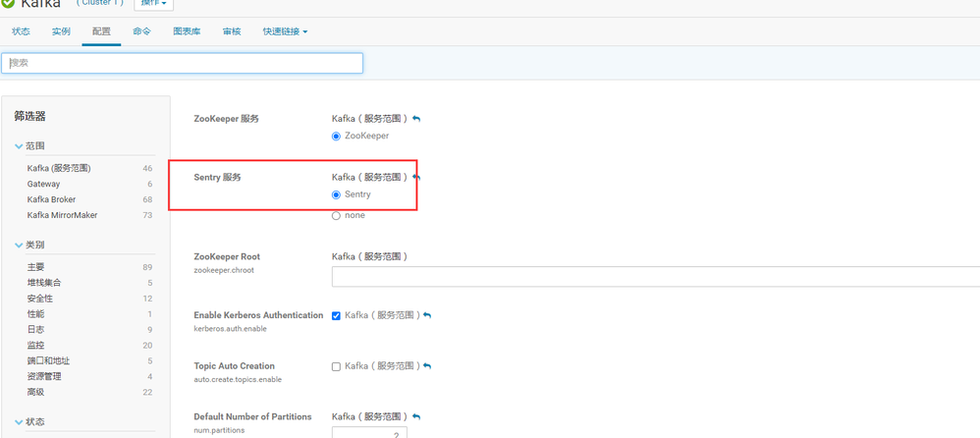
Task: Open the 审核 tab
Action: [x=232, y=31]
